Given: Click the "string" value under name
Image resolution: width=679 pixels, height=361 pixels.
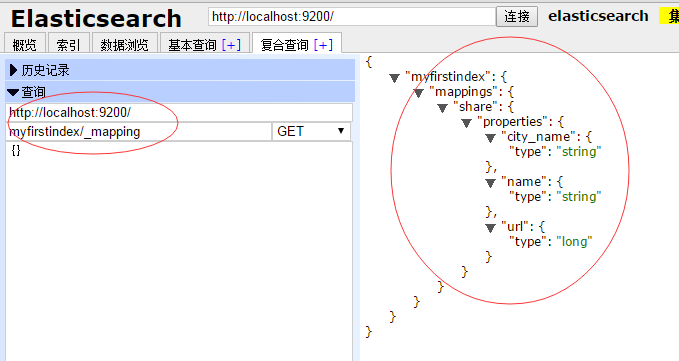Looking at the screenshot, I should click(579, 197).
